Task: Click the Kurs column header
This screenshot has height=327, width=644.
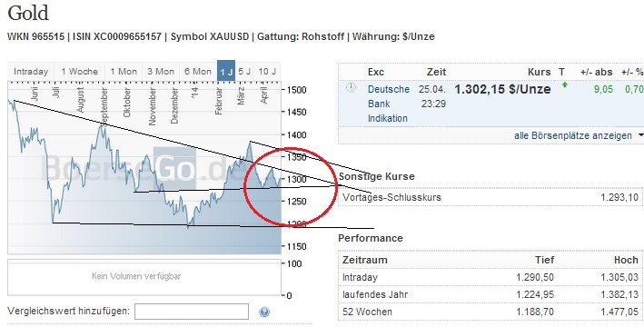Action: 540,72
